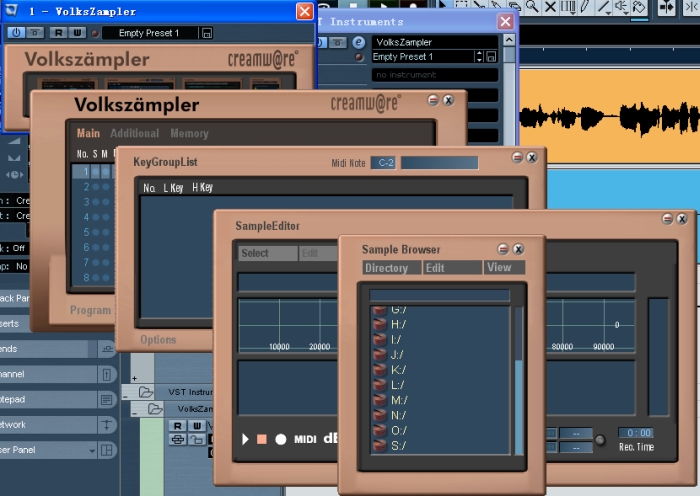Click the Sample Browser vertical scrollbar
700x496 pixels.
pos(518,380)
